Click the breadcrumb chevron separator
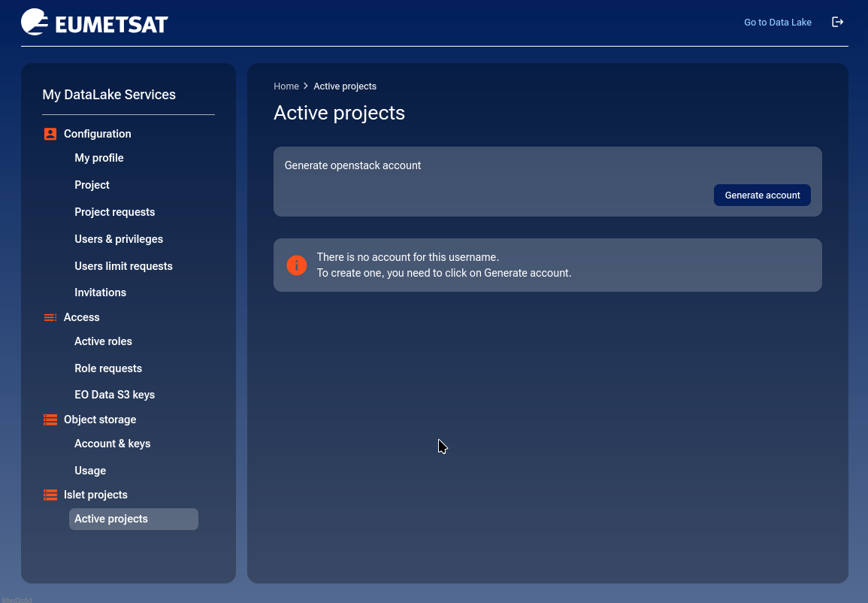This screenshot has height=603, width=868. coord(306,86)
